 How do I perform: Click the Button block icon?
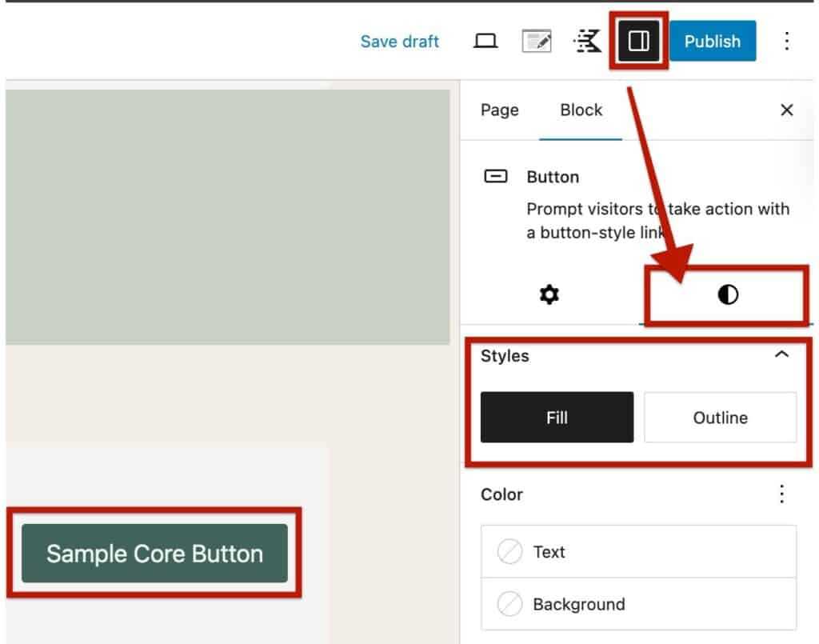[496, 177]
